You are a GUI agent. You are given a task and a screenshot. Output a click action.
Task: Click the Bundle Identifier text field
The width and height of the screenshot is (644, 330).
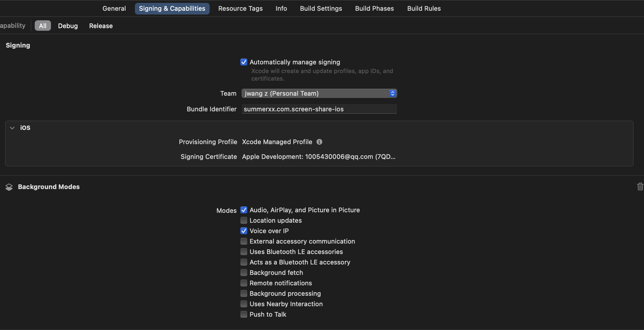319,109
